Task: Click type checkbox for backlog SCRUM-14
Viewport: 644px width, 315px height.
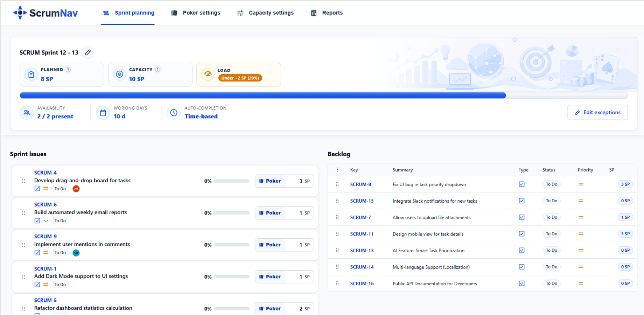Action: [521, 267]
